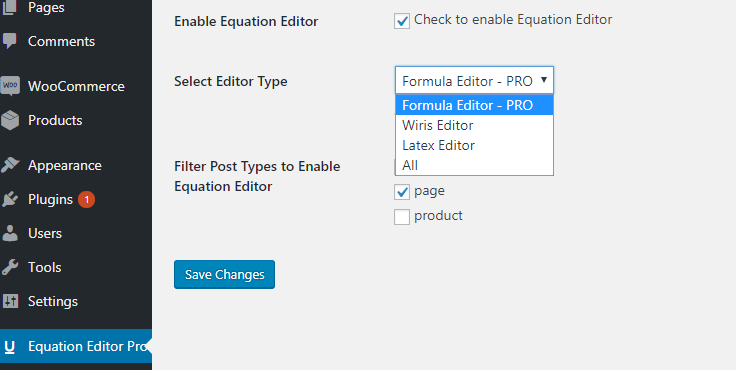
Task: Choose Wiris Editor from the dropdown list
Action: pos(475,125)
